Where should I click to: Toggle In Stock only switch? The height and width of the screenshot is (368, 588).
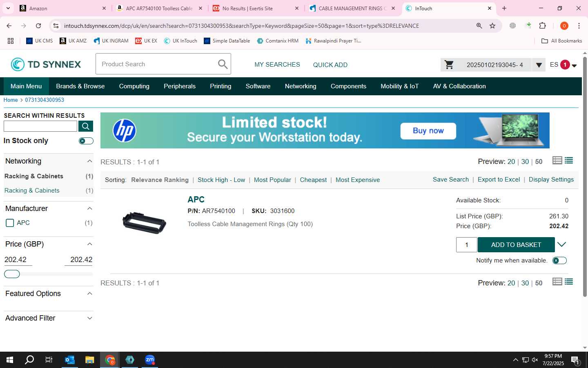pyautogui.click(x=86, y=141)
